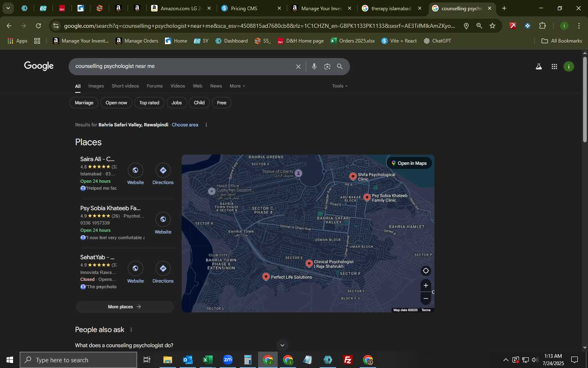Click the Google logo
Image resolution: width=588 pixels, height=368 pixels.
coord(39,66)
